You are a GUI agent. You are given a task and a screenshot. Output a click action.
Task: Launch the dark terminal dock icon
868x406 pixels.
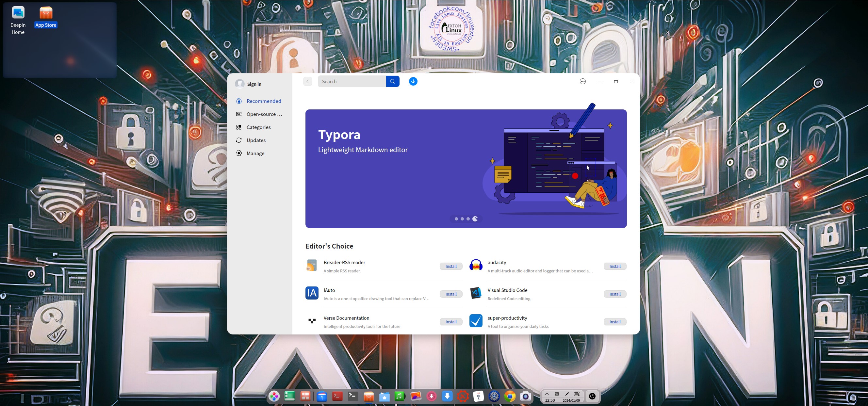click(353, 396)
